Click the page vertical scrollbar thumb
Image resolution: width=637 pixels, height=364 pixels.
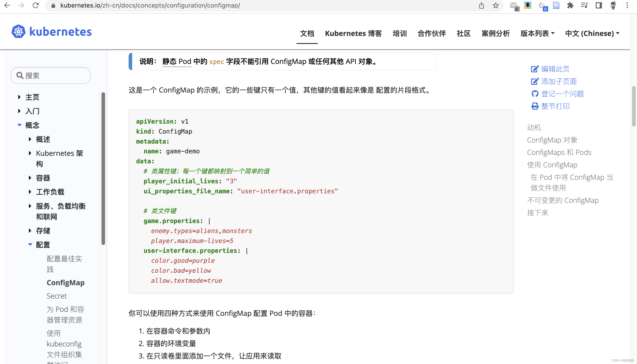[x=633, y=106]
